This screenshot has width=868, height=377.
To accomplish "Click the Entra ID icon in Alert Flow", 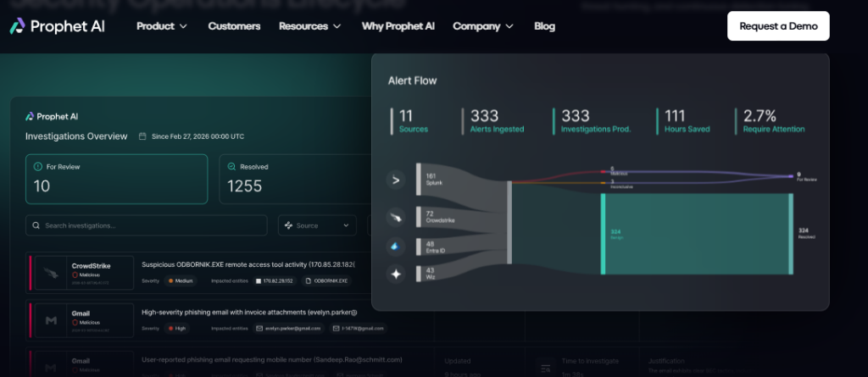I will click(x=395, y=247).
